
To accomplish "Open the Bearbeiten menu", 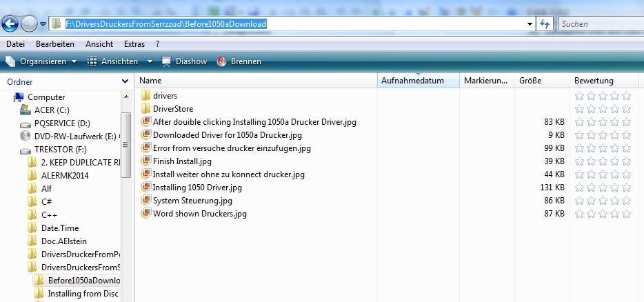I will [x=55, y=44].
